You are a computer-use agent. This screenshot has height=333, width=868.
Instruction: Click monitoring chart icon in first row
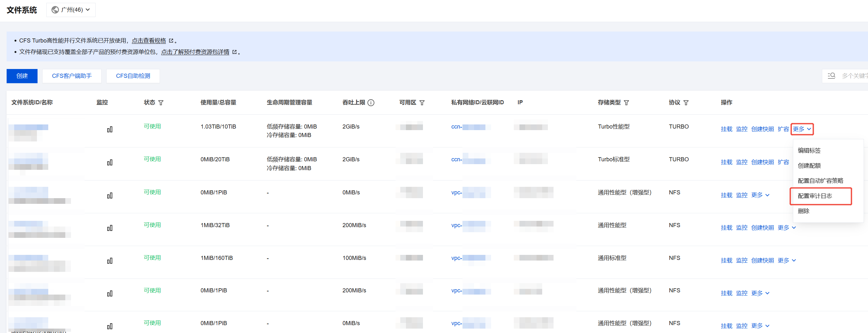coord(109,129)
